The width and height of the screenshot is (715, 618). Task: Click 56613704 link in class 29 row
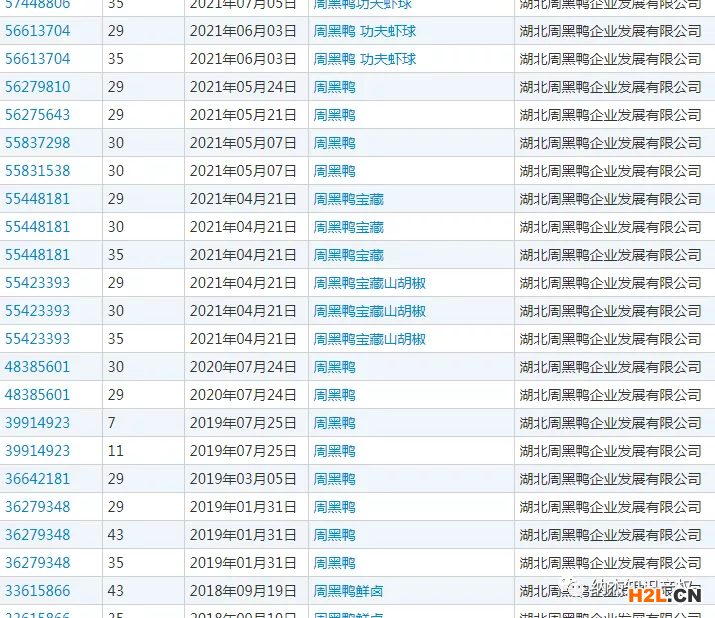tap(37, 31)
